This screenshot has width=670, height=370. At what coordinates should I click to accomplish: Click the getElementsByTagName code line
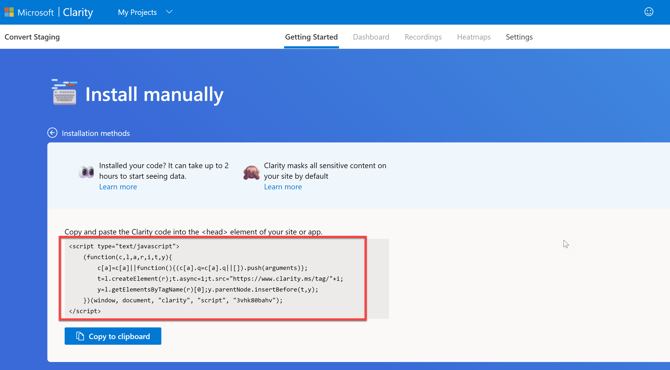tap(208, 290)
